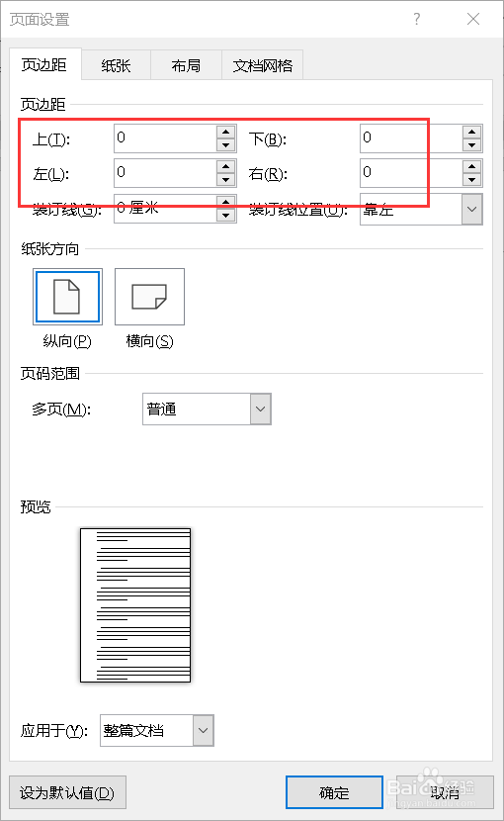Click the help question mark icon
Image resolution: width=504 pixels, height=821 pixels.
[417, 20]
